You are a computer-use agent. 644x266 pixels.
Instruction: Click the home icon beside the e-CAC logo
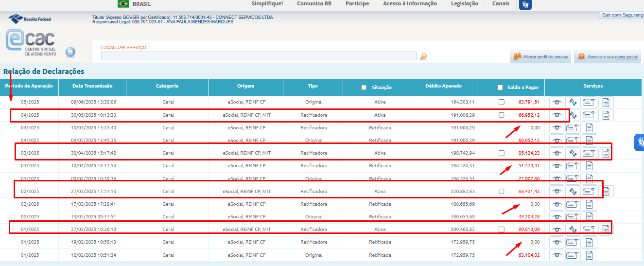point(70,52)
